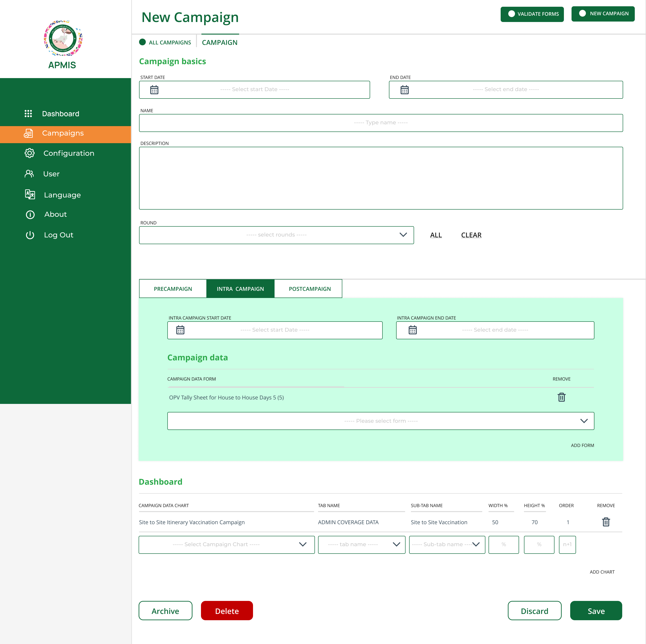
Task: Switch to the PRECAMPAIGN tab
Action: click(173, 288)
